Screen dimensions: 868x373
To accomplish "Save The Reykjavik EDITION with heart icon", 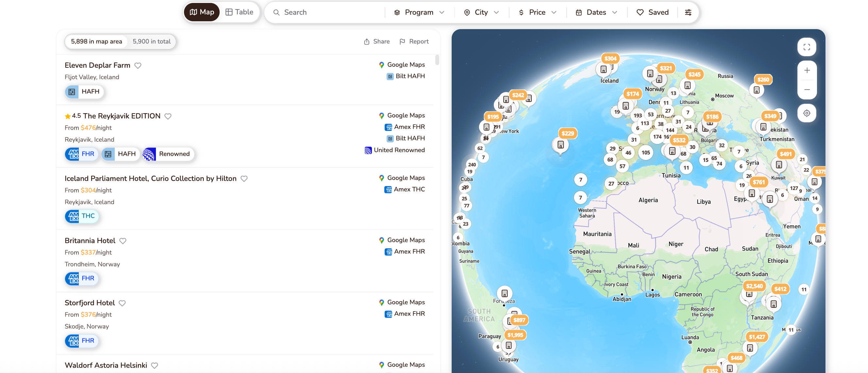I will [x=168, y=116].
